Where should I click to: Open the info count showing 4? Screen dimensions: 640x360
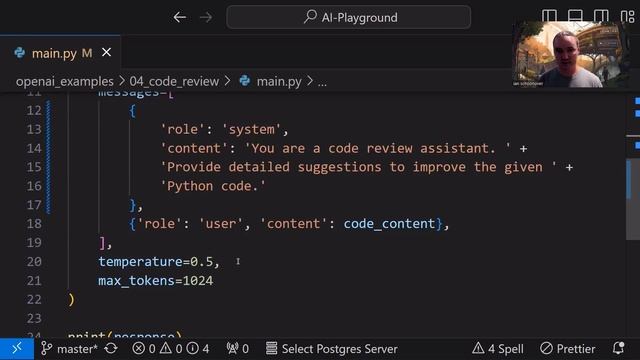(x=198, y=349)
